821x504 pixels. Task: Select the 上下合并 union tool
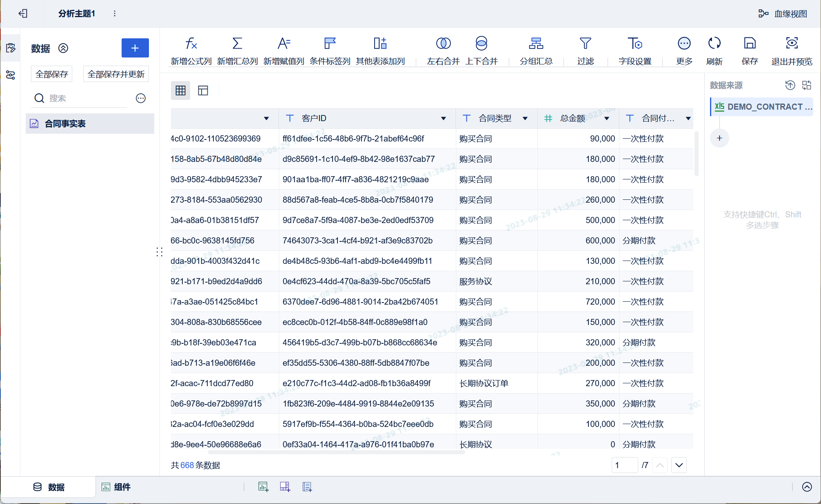[482, 44]
